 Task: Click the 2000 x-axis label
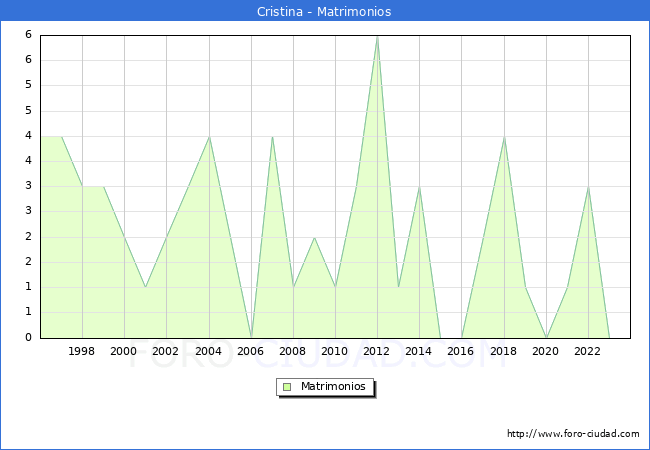click(x=124, y=351)
